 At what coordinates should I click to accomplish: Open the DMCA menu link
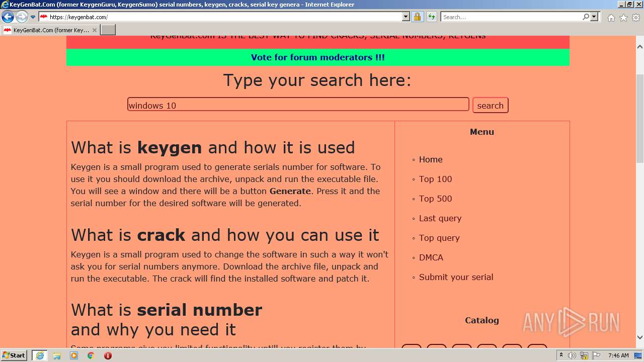click(x=431, y=257)
